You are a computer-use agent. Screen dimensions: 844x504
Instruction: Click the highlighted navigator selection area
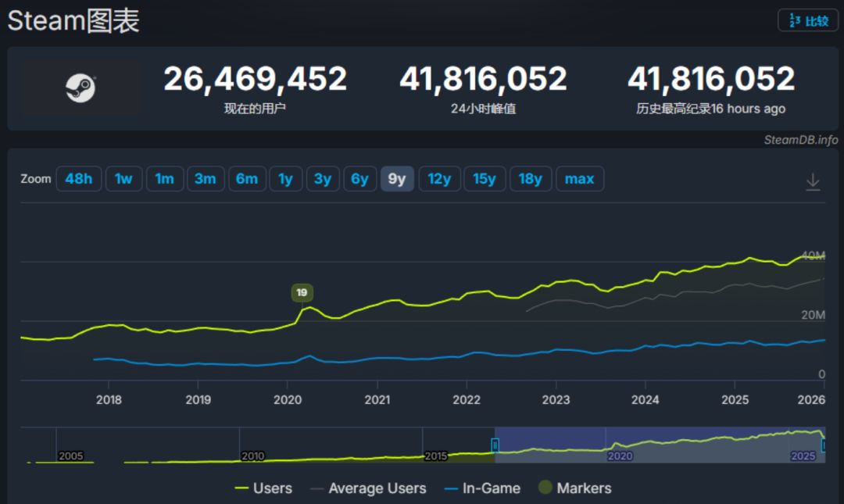[x=660, y=445]
